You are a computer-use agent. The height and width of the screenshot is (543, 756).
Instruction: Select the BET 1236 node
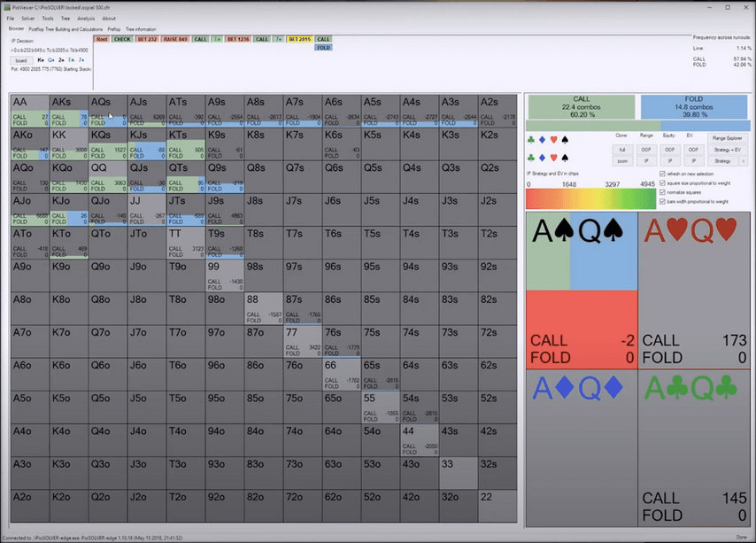pyautogui.click(x=238, y=39)
